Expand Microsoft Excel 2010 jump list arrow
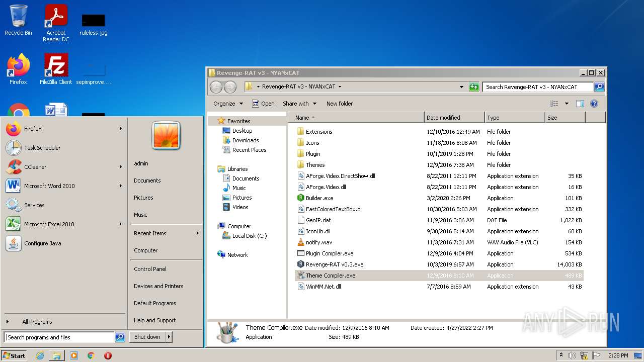 [x=121, y=224]
